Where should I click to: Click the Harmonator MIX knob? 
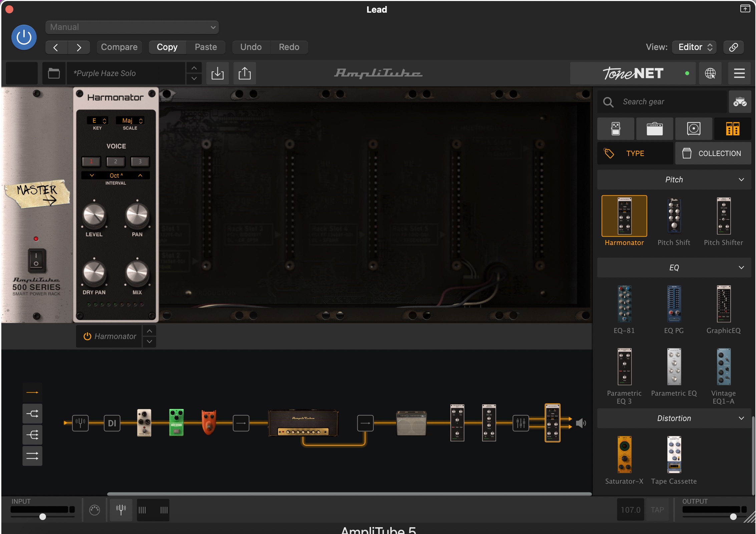pos(137,273)
